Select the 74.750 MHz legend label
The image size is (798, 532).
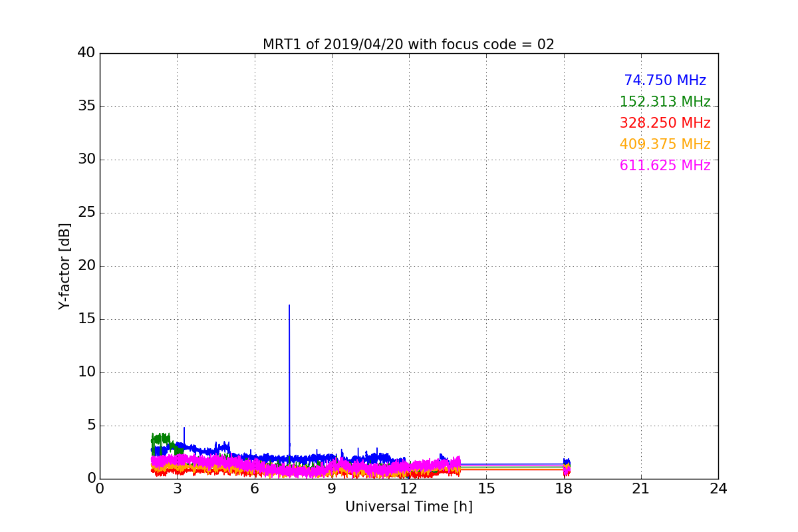(665, 80)
